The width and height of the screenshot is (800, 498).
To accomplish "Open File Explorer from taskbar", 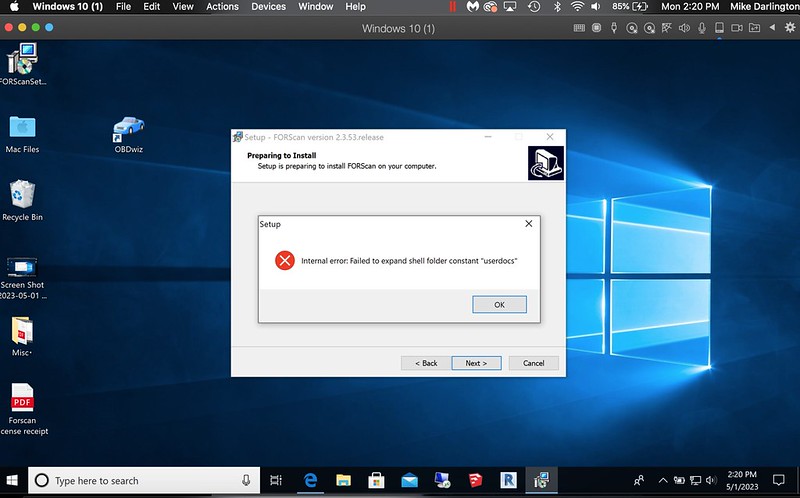I will click(x=343, y=480).
